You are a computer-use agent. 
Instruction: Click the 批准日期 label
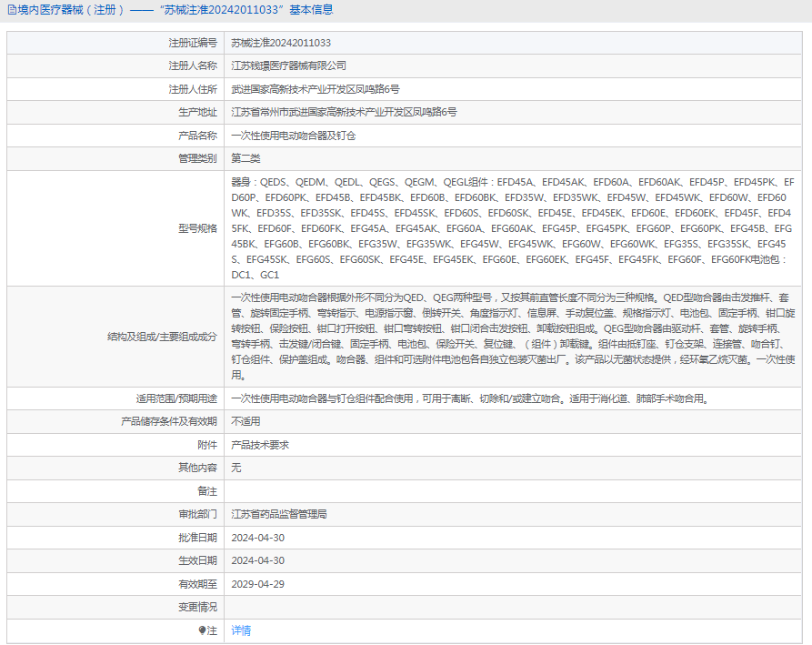197,538
